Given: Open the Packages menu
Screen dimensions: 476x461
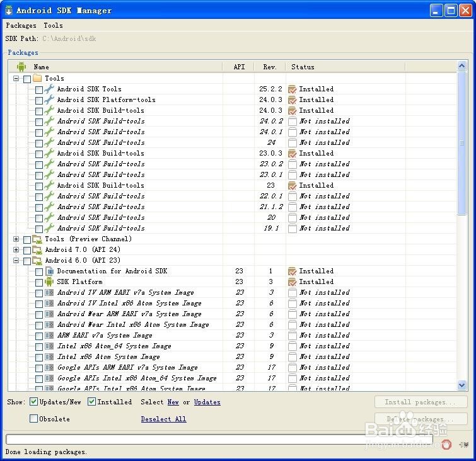Looking at the screenshot, I should [21, 25].
